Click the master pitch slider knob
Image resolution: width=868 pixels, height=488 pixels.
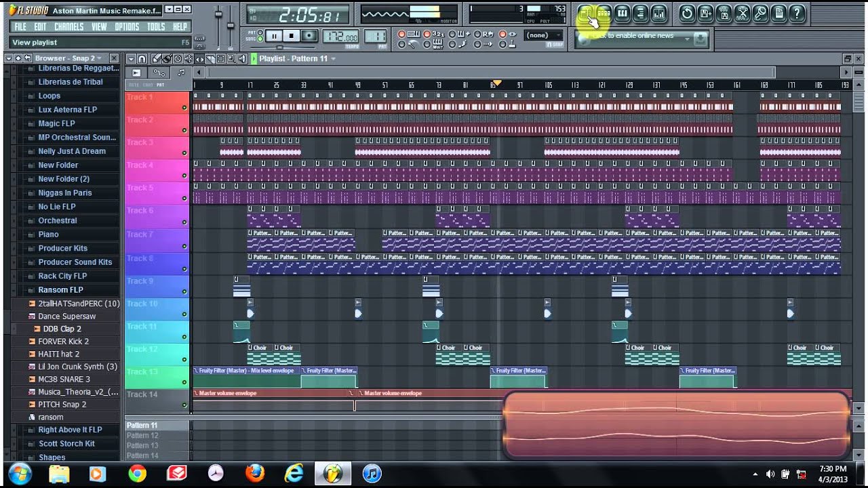(230, 25)
